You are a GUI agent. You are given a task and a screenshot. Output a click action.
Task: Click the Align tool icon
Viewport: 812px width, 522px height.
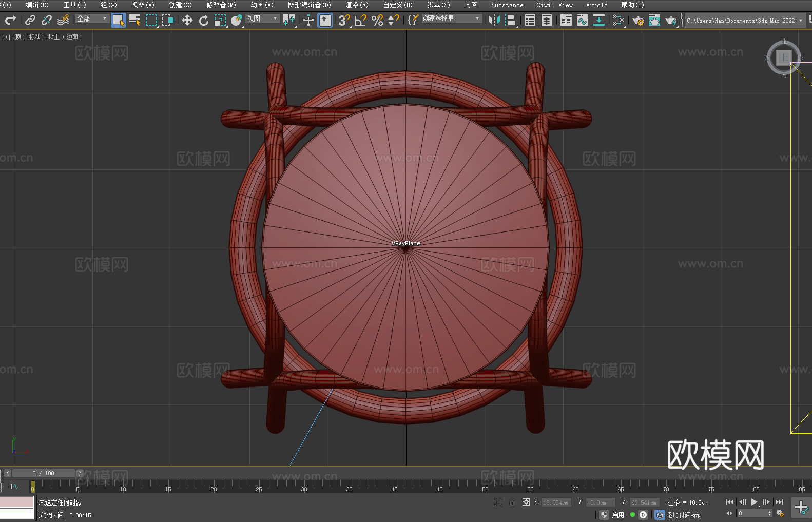[511, 20]
